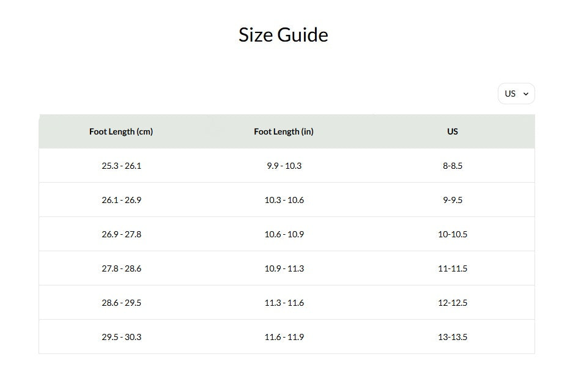
Task: Click the Size Guide title
Action: click(x=283, y=35)
